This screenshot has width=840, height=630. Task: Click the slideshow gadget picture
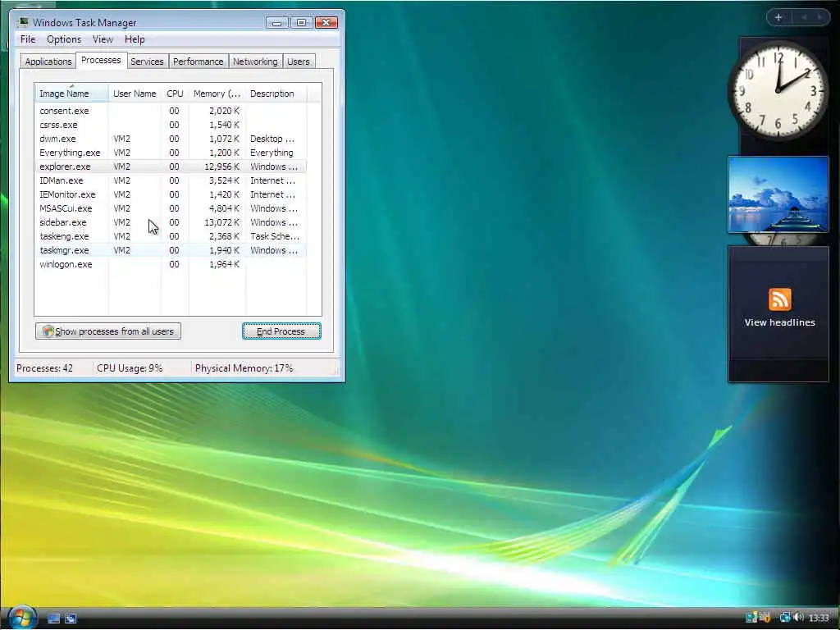coord(778,194)
